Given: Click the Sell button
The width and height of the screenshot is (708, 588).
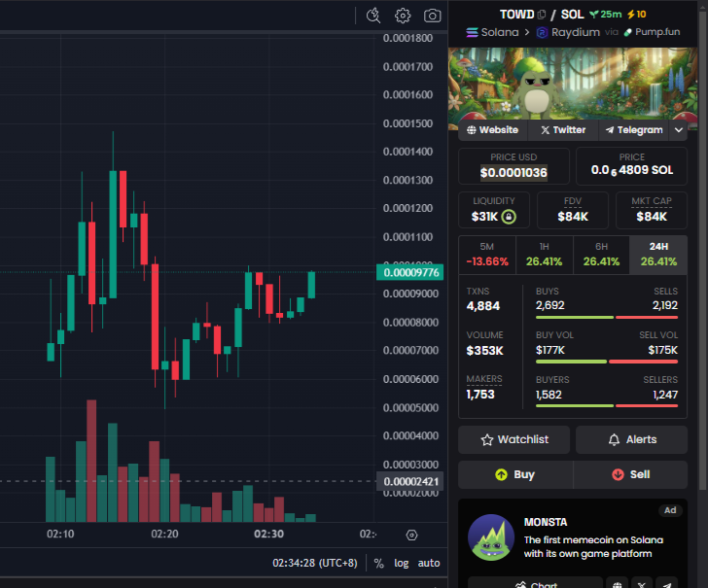Looking at the screenshot, I should (630, 474).
